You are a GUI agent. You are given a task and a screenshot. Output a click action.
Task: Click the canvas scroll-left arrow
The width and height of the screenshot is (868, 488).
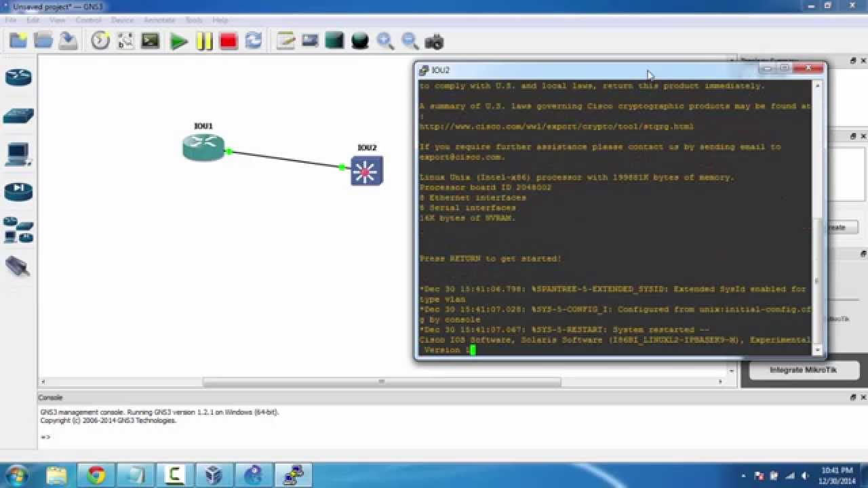[x=44, y=382]
